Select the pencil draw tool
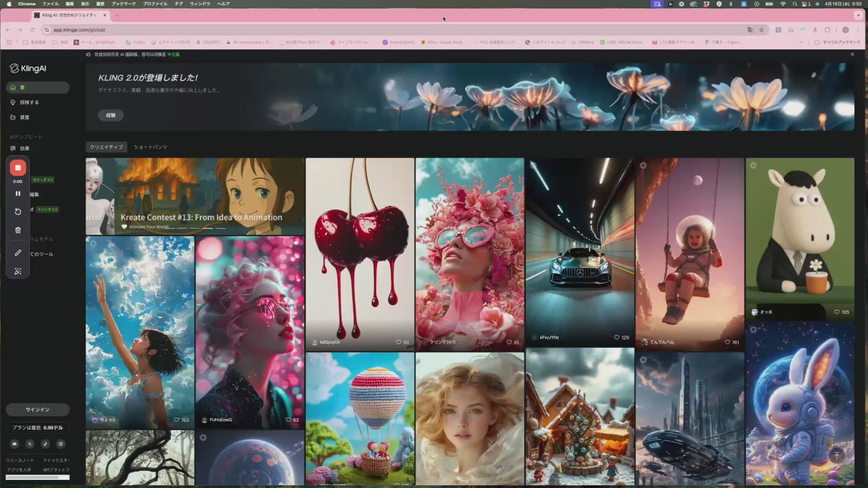Image resolution: width=868 pixels, height=488 pixels. (18, 253)
